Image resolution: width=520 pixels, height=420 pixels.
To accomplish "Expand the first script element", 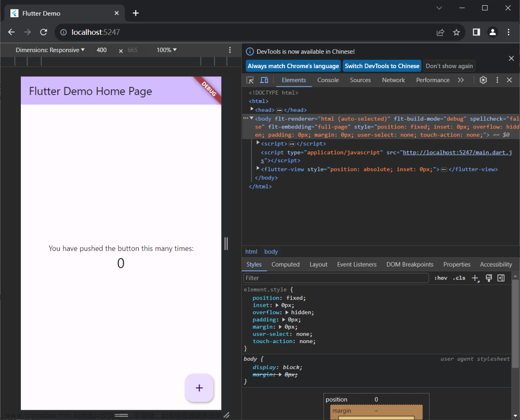I will click(x=258, y=143).
